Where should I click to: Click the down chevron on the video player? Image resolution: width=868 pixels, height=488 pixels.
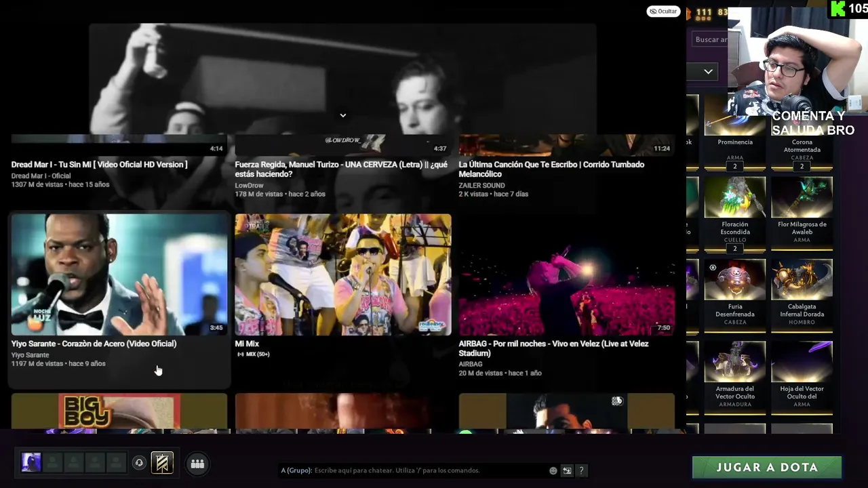tap(342, 115)
